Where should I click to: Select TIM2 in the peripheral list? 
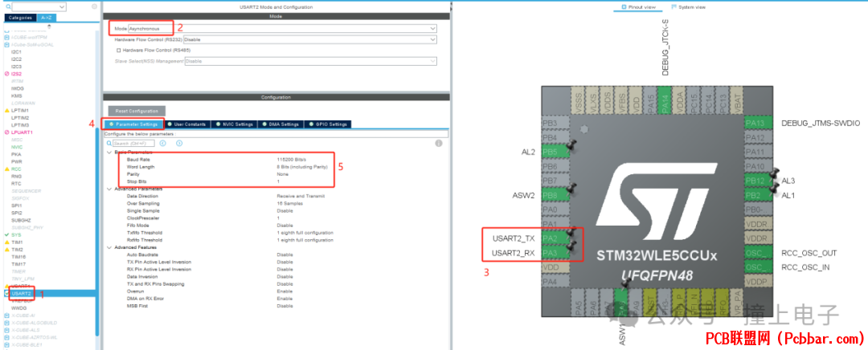tap(17, 250)
